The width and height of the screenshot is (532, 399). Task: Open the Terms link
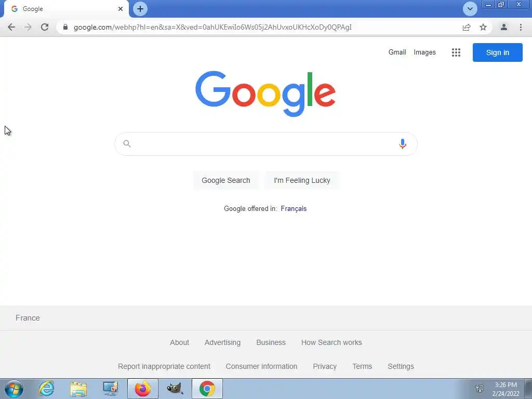(362, 366)
